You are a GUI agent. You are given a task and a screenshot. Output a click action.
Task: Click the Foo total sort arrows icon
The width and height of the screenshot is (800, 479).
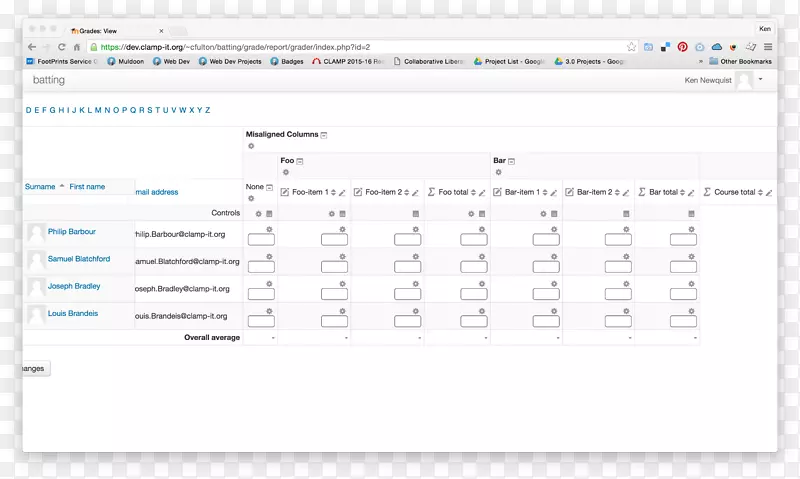pos(476,192)
